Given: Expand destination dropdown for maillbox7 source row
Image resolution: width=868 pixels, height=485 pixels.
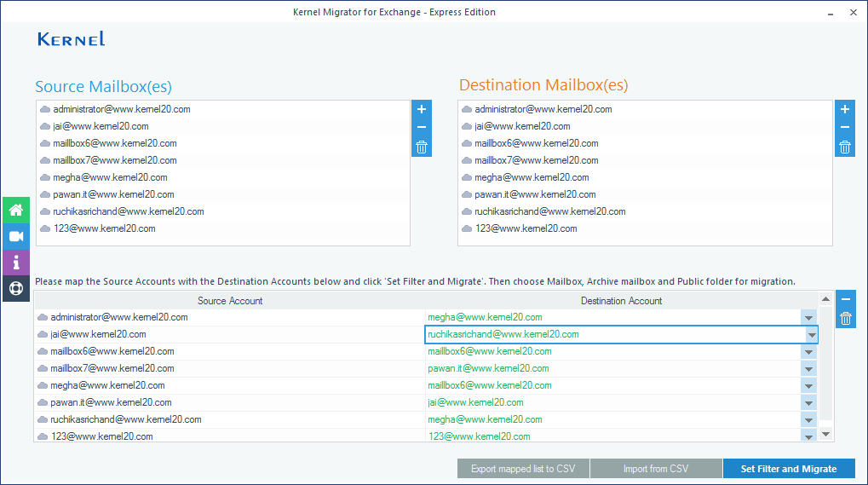Looking at the screenshot, I should (808, 369).
